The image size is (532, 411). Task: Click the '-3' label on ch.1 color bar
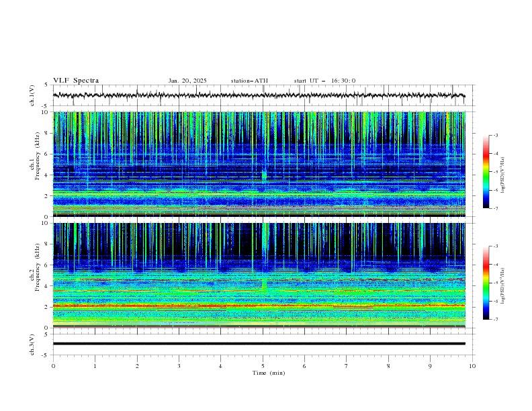(x=495, y=135)
